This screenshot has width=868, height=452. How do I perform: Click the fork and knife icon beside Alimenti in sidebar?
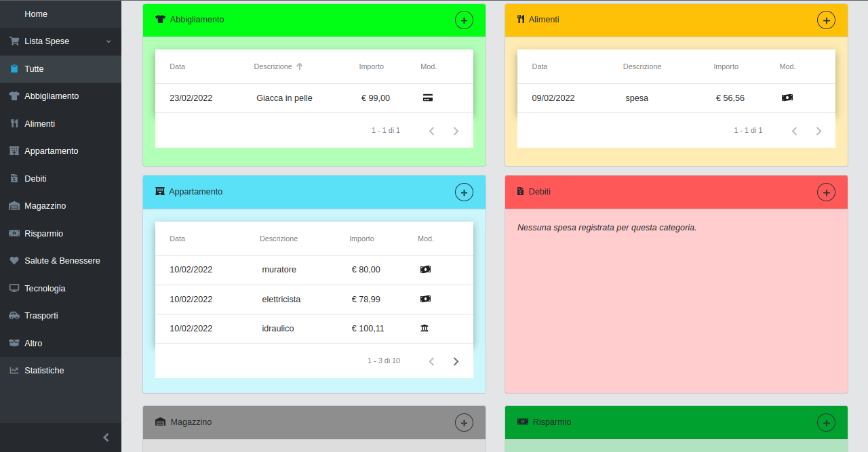coord(14,123)
